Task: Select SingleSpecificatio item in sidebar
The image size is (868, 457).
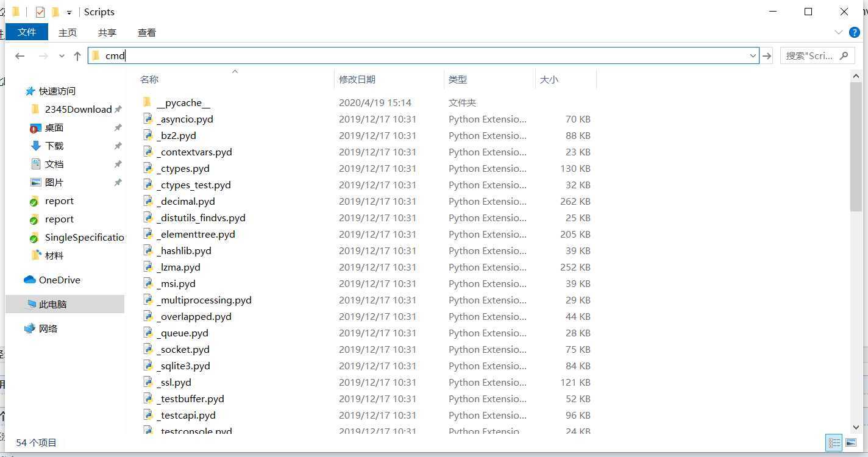Action: pos(85,238)
